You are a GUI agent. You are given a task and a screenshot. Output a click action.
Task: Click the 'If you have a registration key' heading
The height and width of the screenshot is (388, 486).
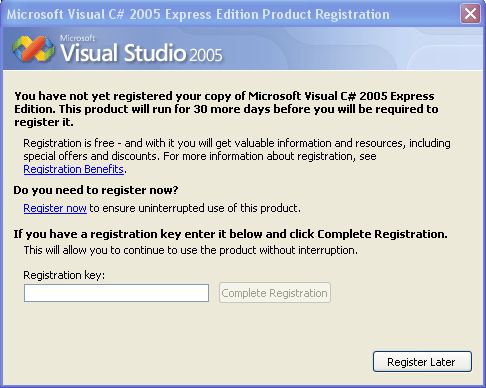point(230,234)
